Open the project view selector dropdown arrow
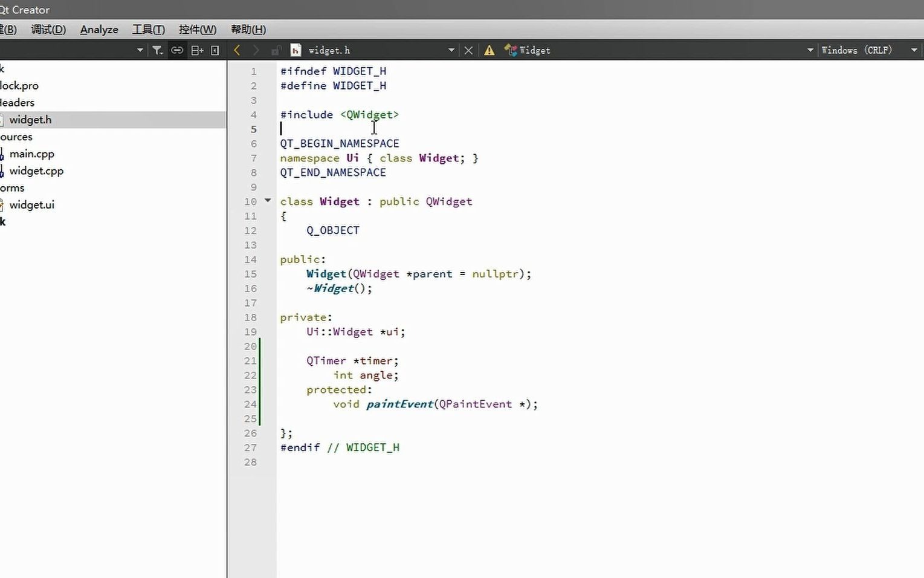Screen dimensions: 924x578 click(x=140, y=50)
